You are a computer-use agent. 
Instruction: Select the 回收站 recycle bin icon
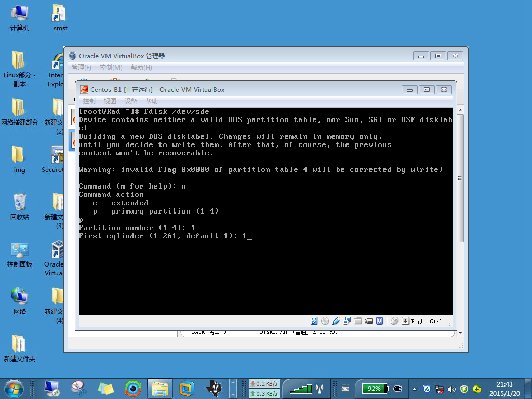pos(19,207)
